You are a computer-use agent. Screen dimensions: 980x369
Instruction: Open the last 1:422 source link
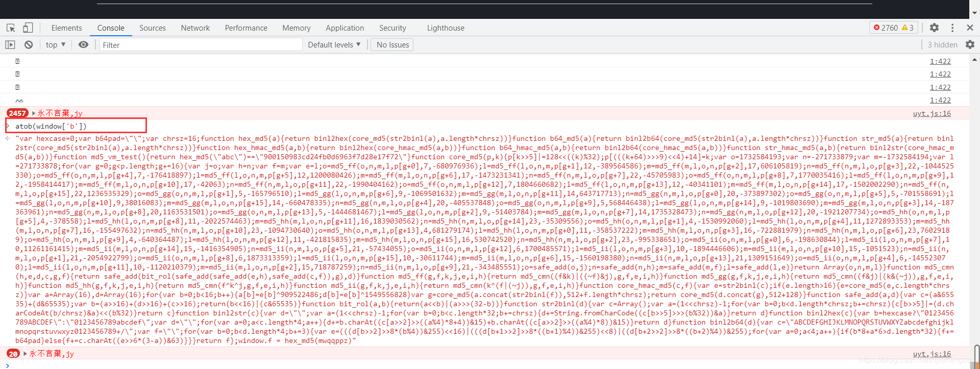[940, 100]
